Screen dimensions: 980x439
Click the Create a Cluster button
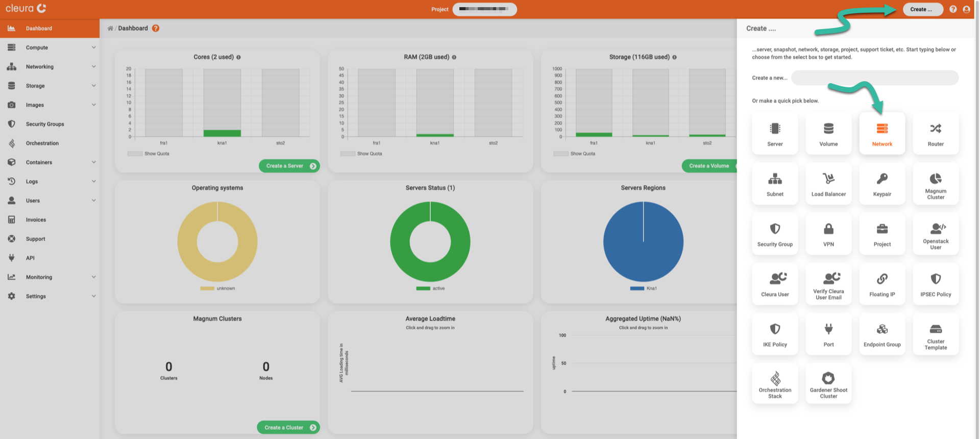point(288,428)
